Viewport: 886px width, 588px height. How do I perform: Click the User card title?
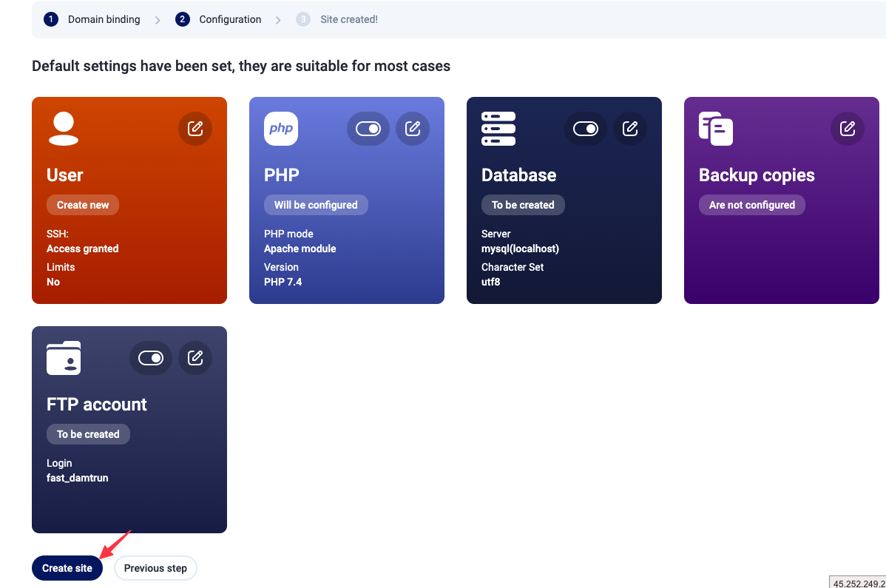(65, 175)
